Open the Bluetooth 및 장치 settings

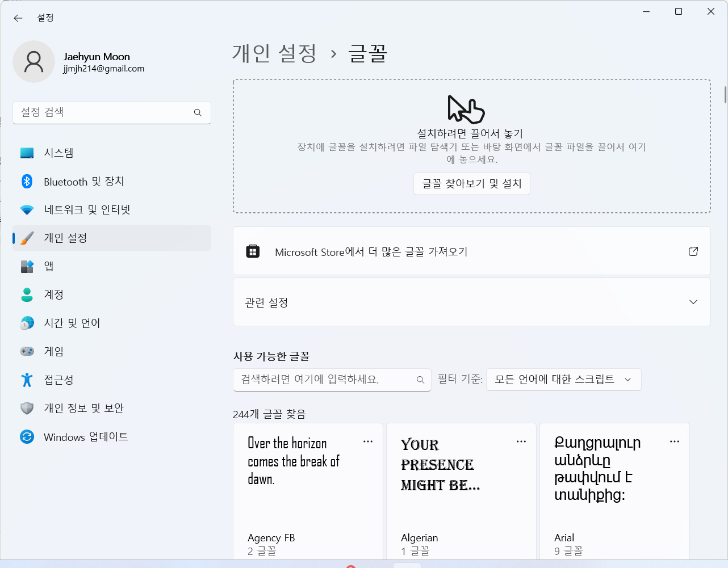click(x=83, y=182)
